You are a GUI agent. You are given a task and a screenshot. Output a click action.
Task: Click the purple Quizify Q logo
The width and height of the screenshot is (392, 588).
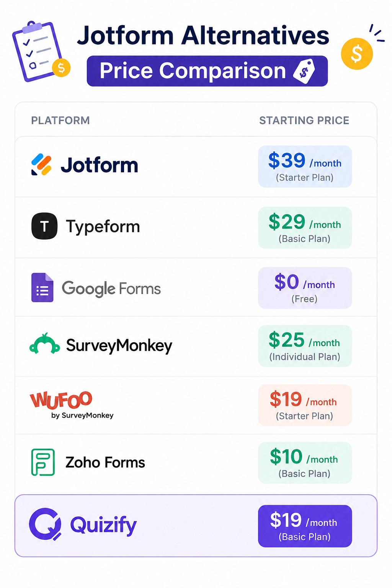tap(46, 524)
